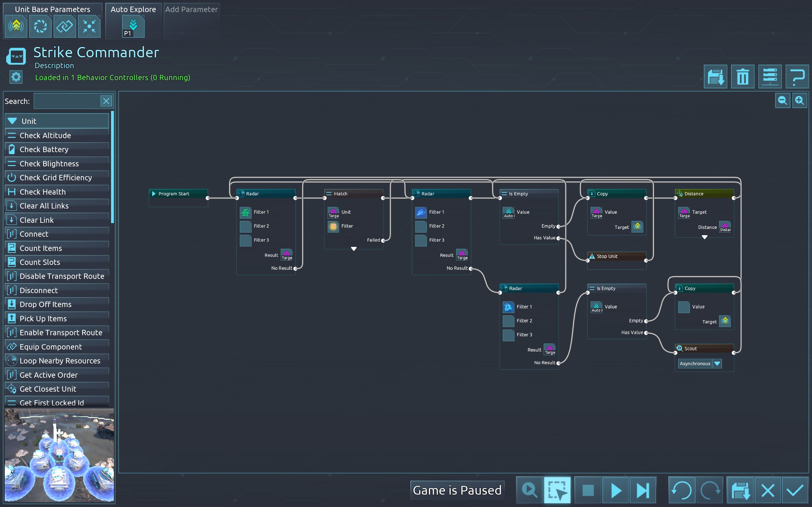The width and height of the screenshot is (812, 507).
Task: Click the checkmark confirm icon
Action: pos(795,490)
